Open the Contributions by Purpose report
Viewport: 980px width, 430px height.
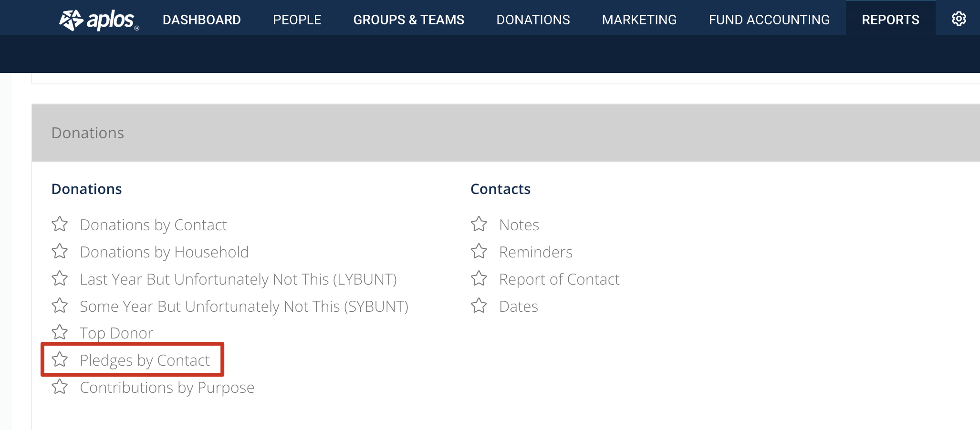167,388
